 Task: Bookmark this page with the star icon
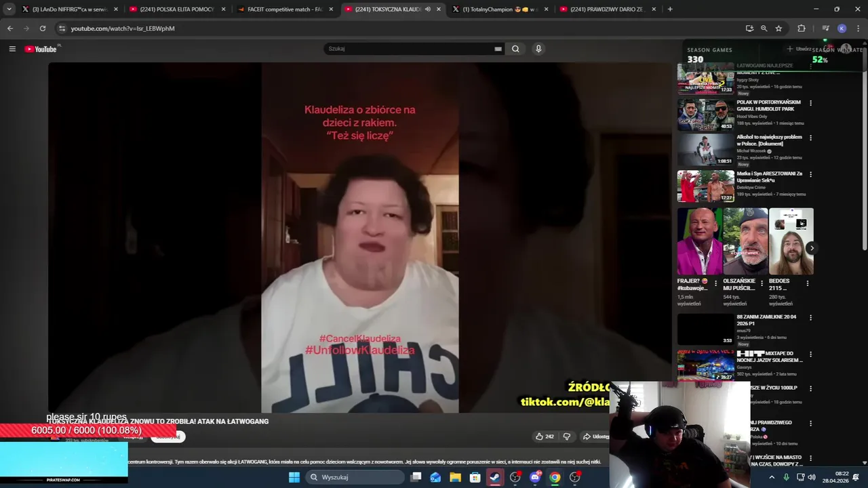(x=778, y=28)
